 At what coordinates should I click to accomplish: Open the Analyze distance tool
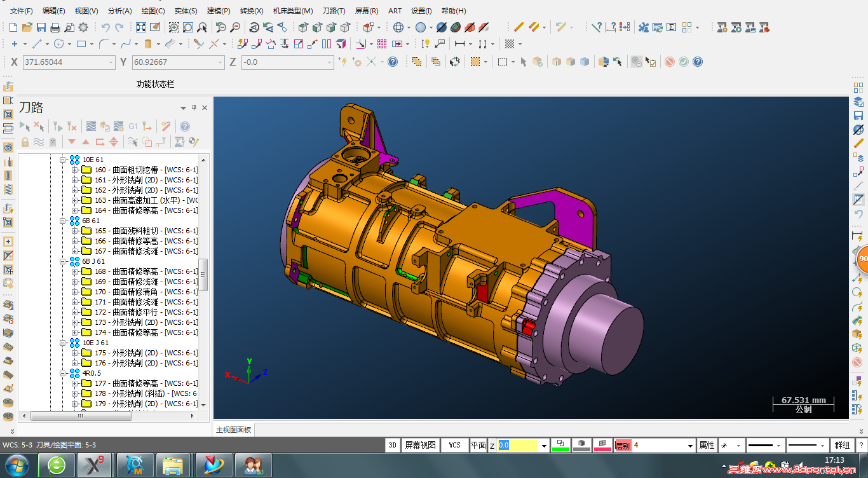pyautogui.click(x=611, y=27)
